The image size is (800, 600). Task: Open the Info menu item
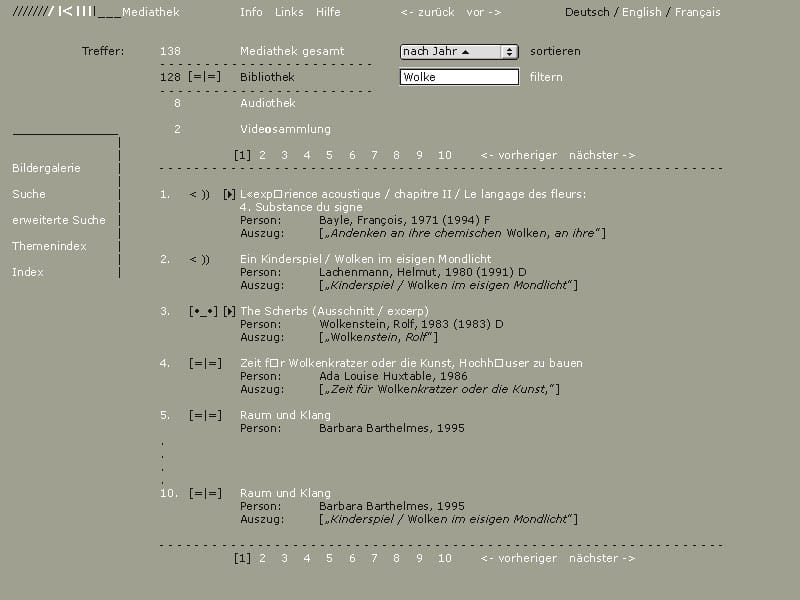pos(252,12)
